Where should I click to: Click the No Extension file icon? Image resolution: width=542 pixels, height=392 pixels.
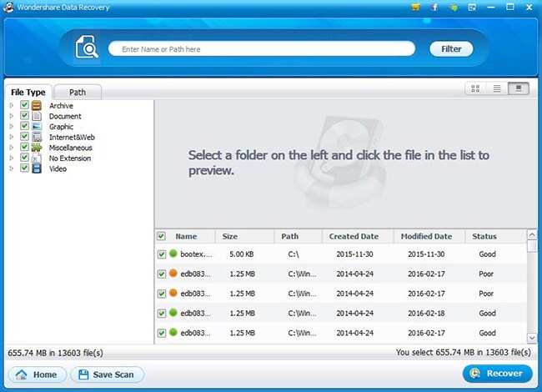click(37, 158)
